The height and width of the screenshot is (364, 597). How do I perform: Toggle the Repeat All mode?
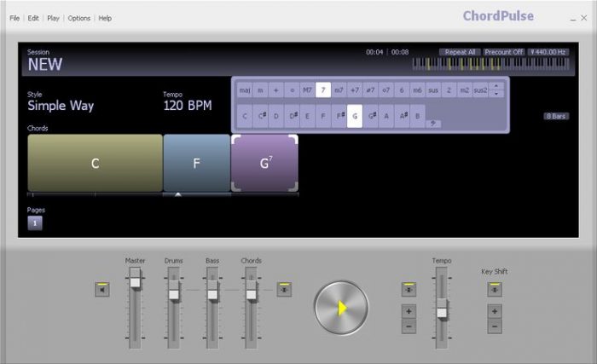click(460, 52)
